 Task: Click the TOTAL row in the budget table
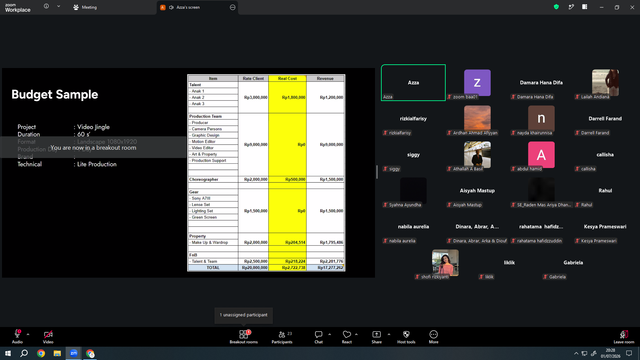click(x=266, y=268)
